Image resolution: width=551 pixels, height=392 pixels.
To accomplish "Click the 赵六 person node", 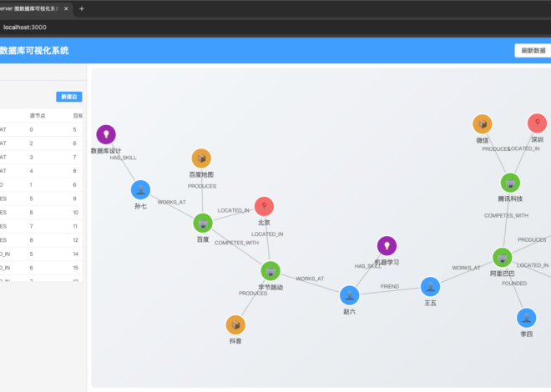I will point(349,295).
